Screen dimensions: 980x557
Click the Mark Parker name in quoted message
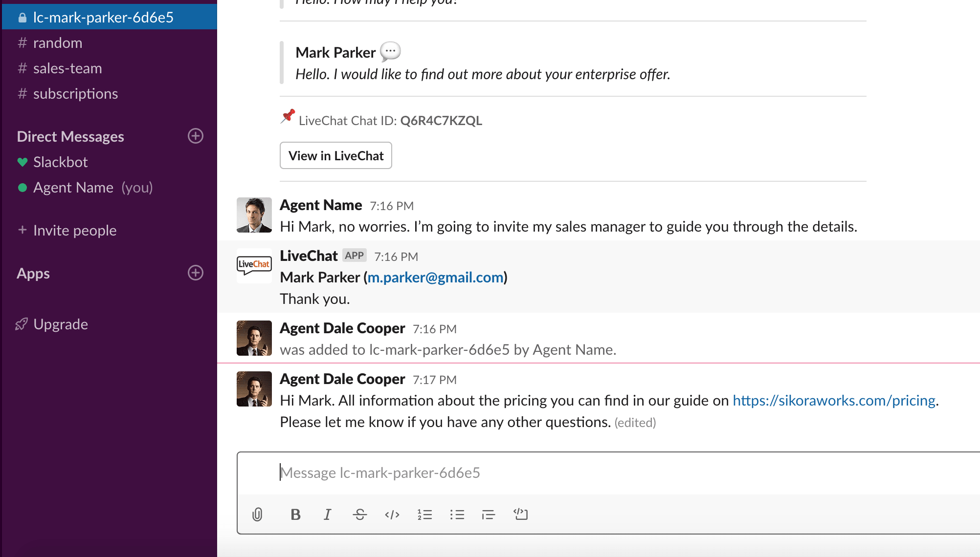tap(335, 52)
